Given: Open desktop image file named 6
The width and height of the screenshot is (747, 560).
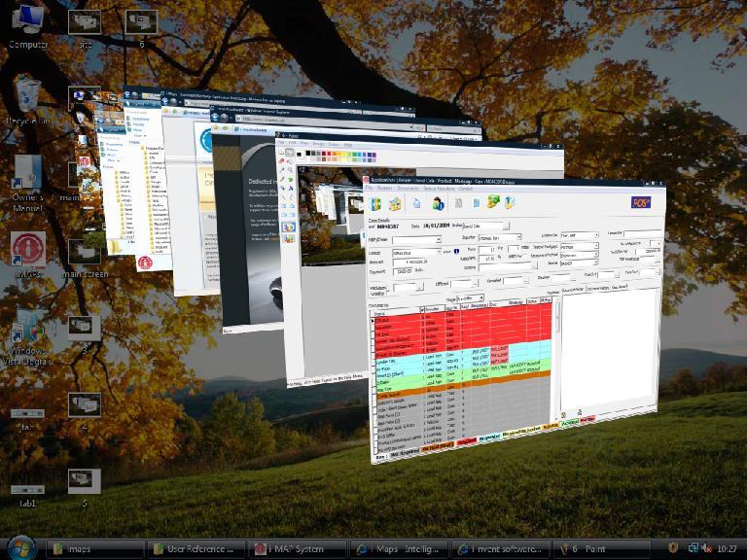Looking at the screenshot, I should click(141, 28).
